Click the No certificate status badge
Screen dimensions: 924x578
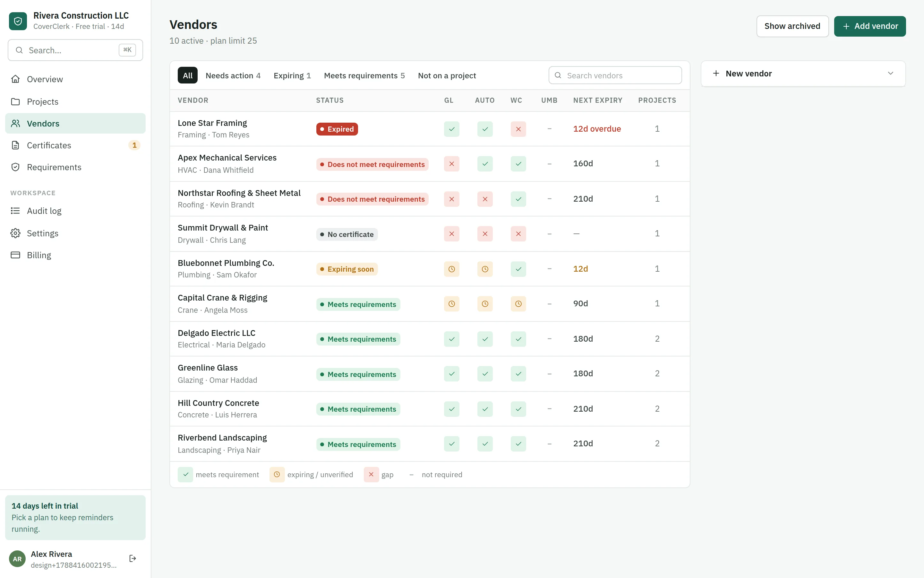[x=347, y=234]
